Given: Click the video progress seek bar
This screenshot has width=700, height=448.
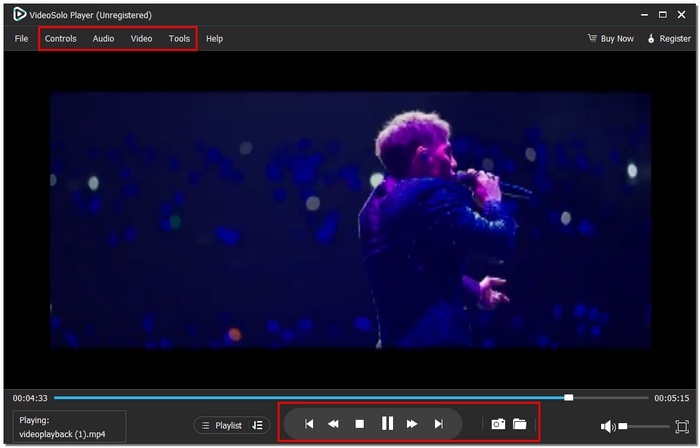Looking at the screenshot, I should [350, 397].
